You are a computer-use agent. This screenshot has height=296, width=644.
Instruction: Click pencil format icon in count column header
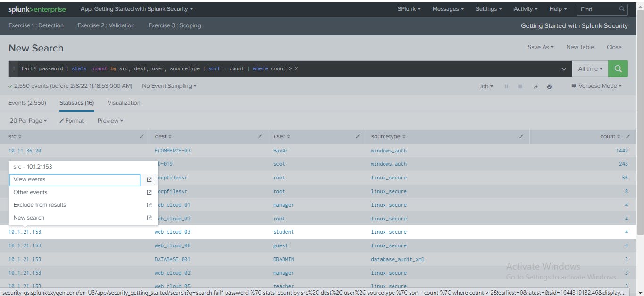tap(627, 136)
